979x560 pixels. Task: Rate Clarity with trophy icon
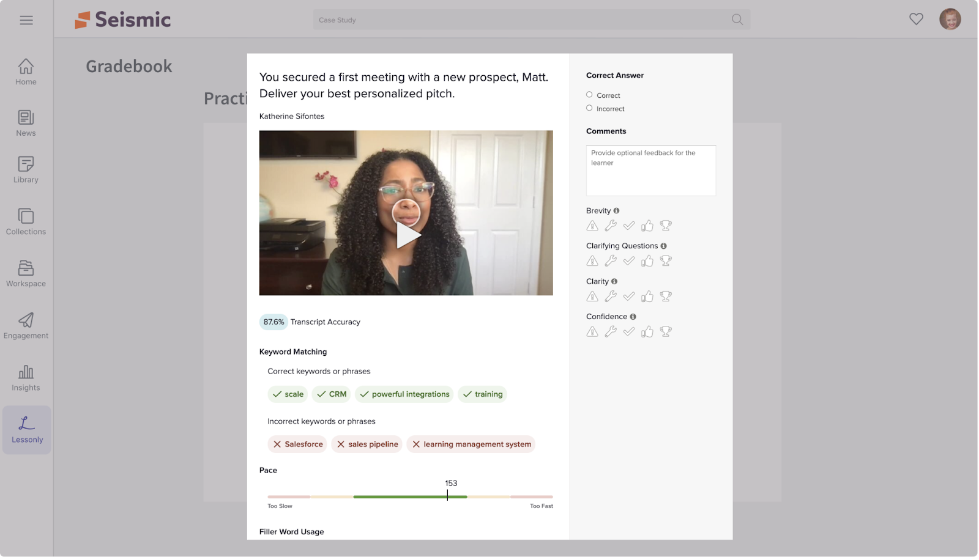pyautogui.click(x=666, y=297)
